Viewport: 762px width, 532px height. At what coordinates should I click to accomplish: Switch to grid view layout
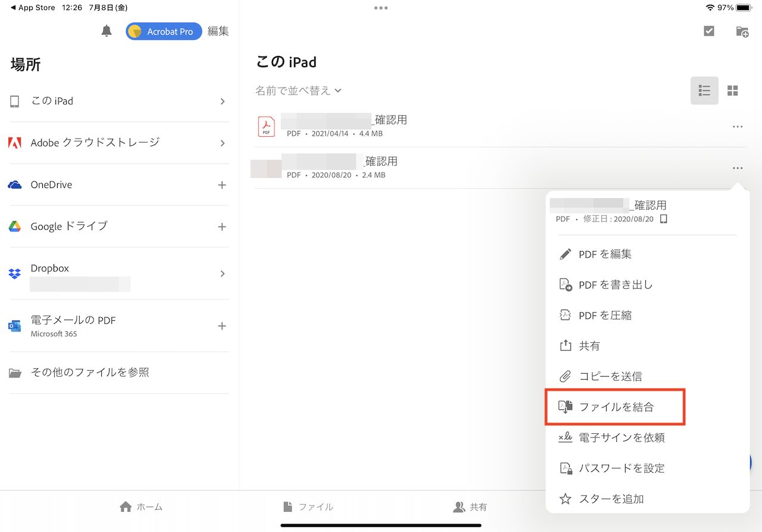pos(733,90)
